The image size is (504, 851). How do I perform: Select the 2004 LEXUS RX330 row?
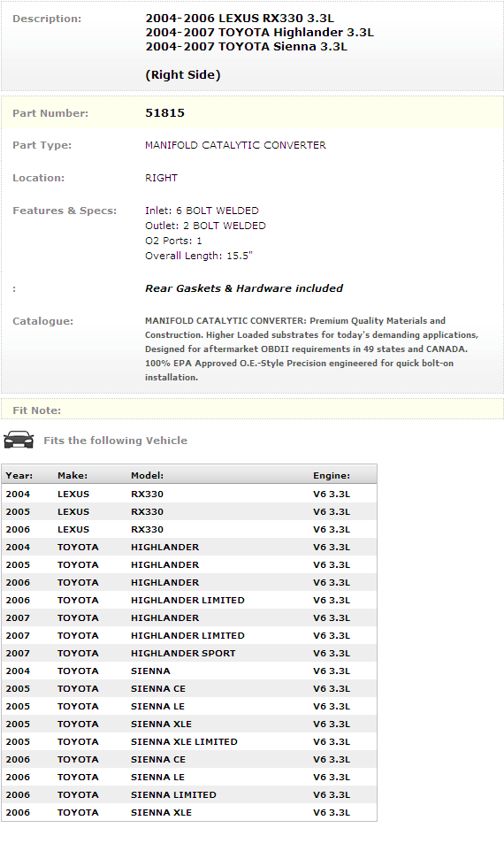(x=189, y=494)
